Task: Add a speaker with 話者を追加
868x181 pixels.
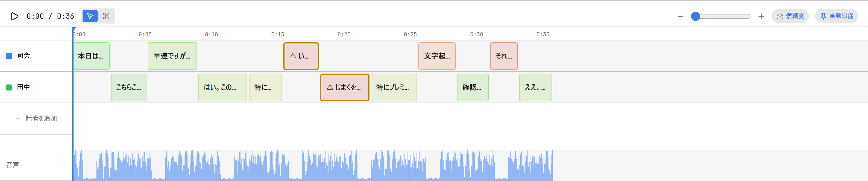Action: point(36,119)
